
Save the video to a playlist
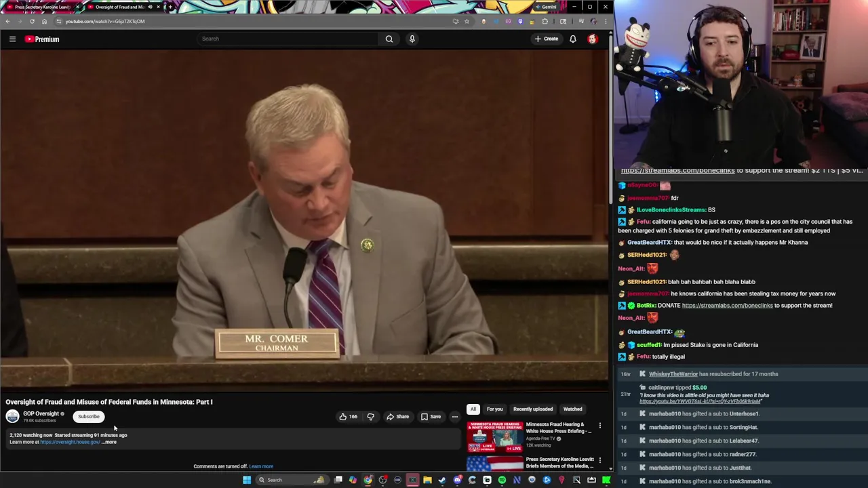tap(431, 417)
